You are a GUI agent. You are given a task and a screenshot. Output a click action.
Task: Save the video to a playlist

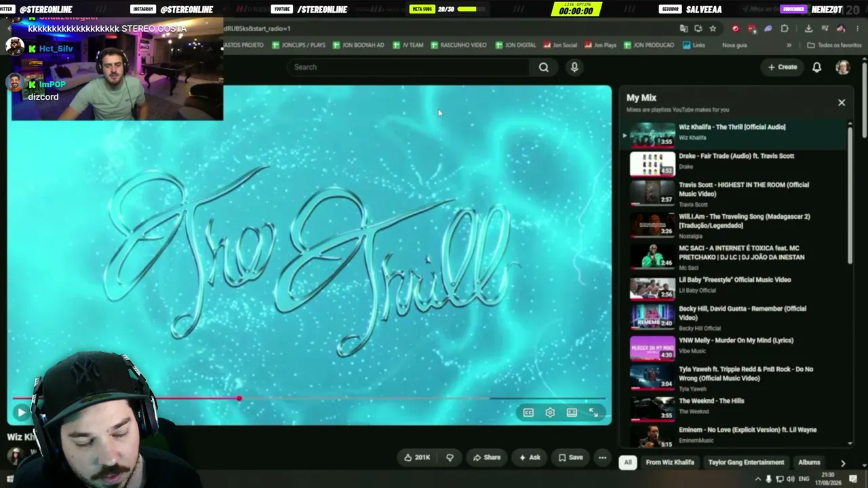click(570, 457)
